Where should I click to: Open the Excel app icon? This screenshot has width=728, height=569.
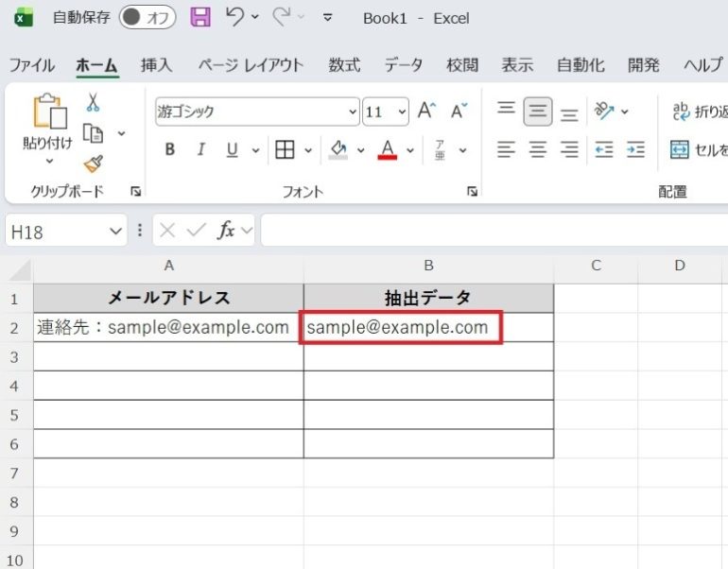(x=24, y=18)
